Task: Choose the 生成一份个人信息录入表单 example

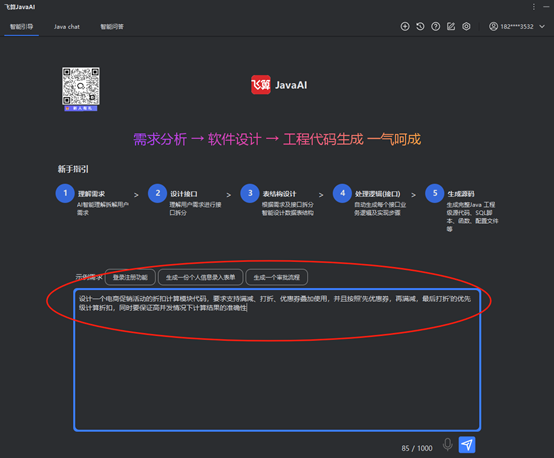Action: 200,277
